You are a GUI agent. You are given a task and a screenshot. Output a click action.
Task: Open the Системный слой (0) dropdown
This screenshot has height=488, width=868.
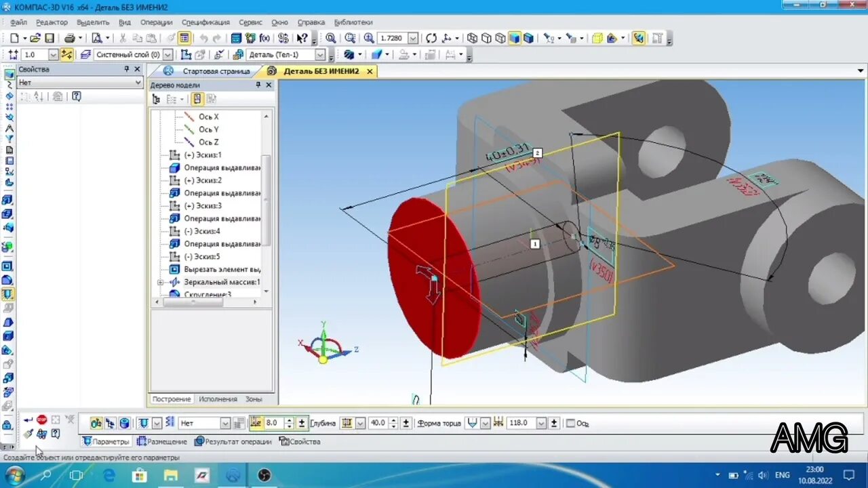point(166,54)
